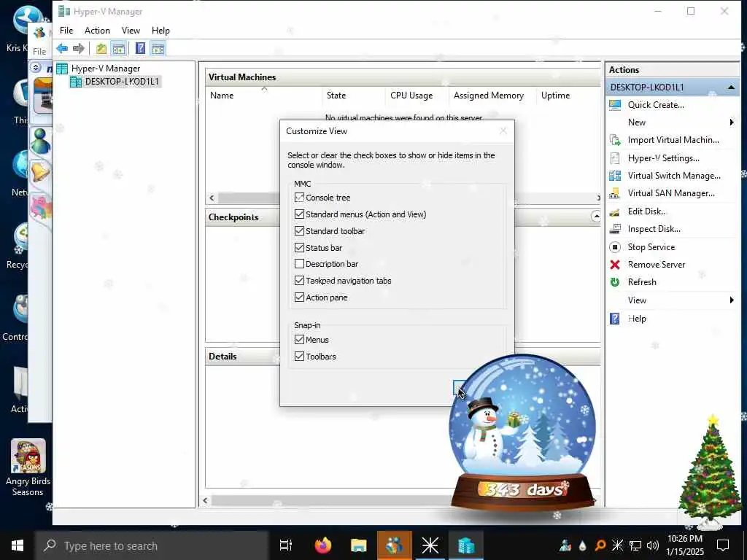Sort by CPU Usage column header
The height and width of the screenshot is (560, 747).
tap(417, 96)
